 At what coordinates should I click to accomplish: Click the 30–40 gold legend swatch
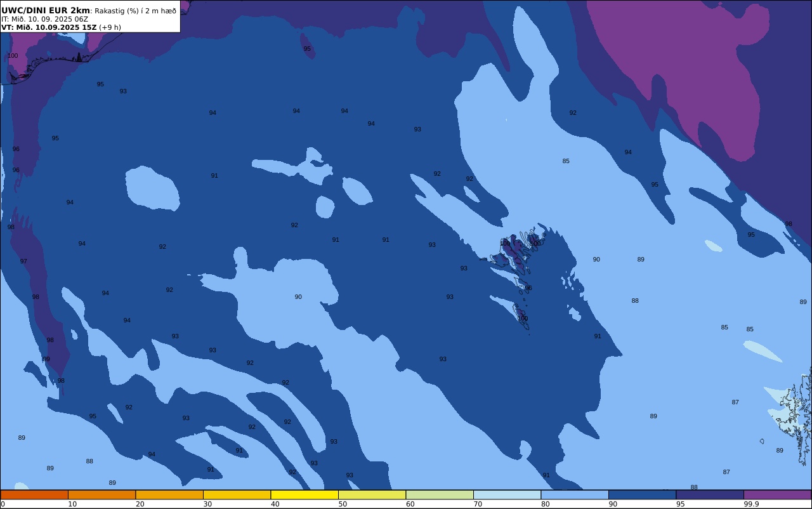(x=237, y=494)
